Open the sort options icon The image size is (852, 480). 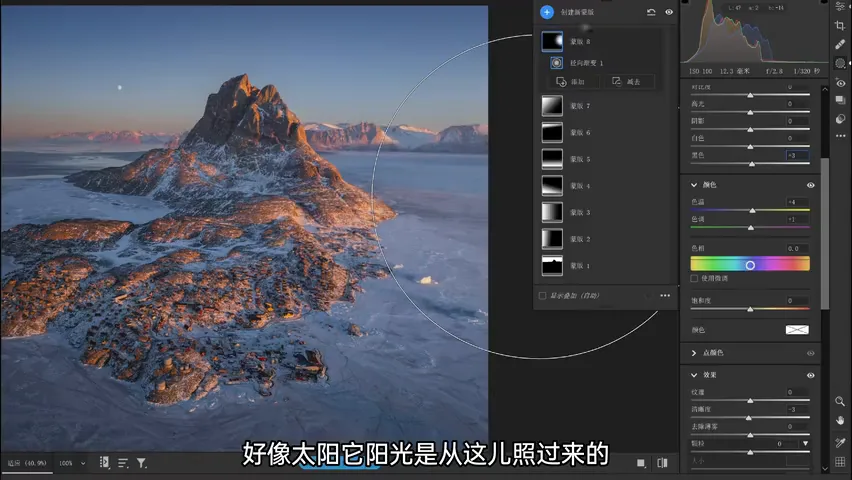[x=123, y=463]
